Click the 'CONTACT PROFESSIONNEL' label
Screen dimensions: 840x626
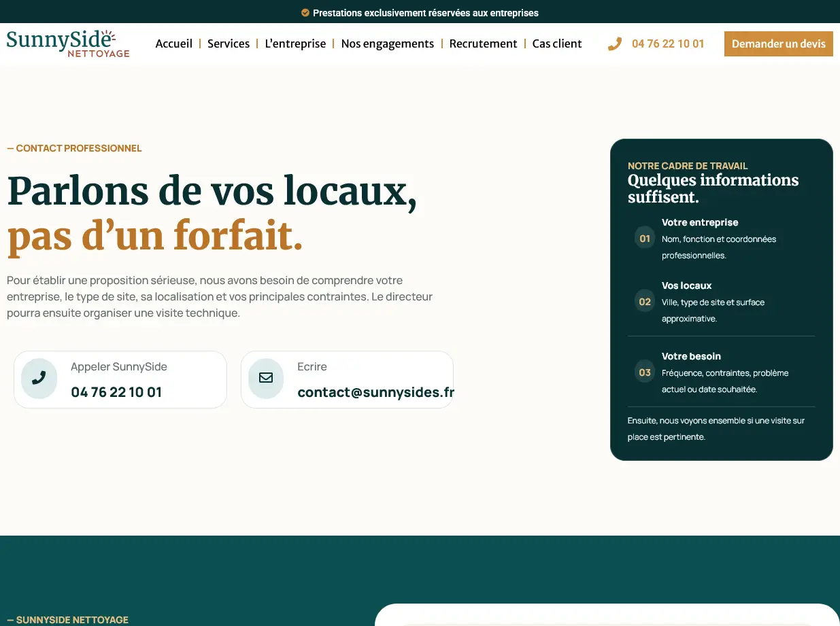pyautogui.click(x=74, y=148)
